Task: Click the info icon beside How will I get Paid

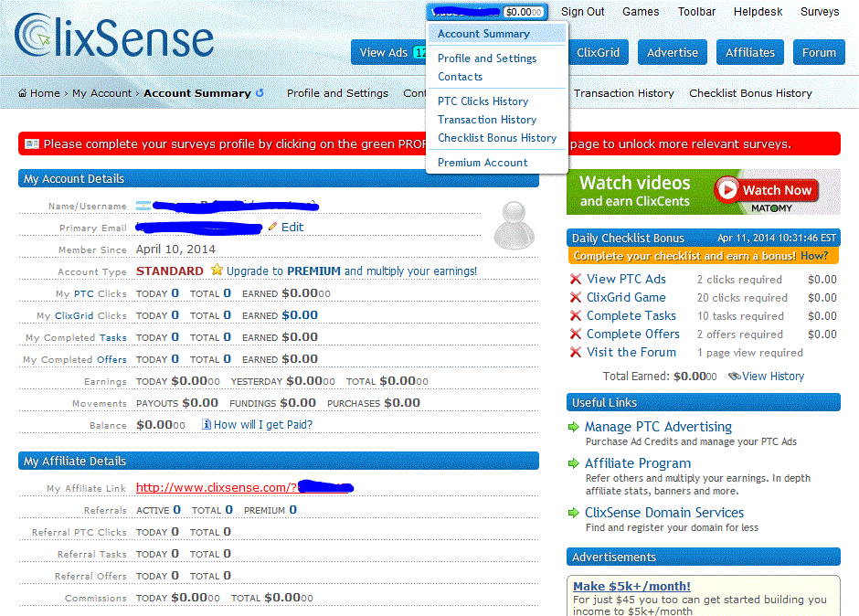Action: (x=206, y=424)
